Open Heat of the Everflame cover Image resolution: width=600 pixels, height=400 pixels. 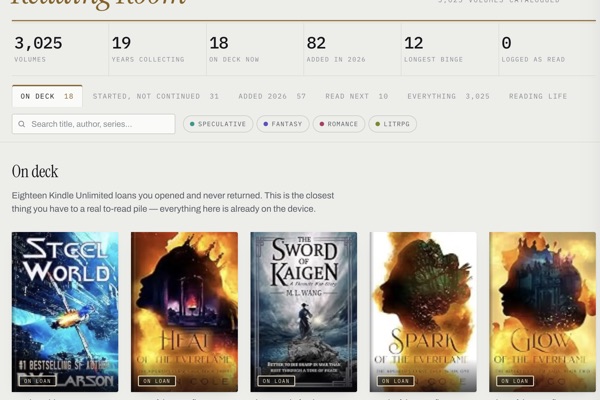(184, 312)
